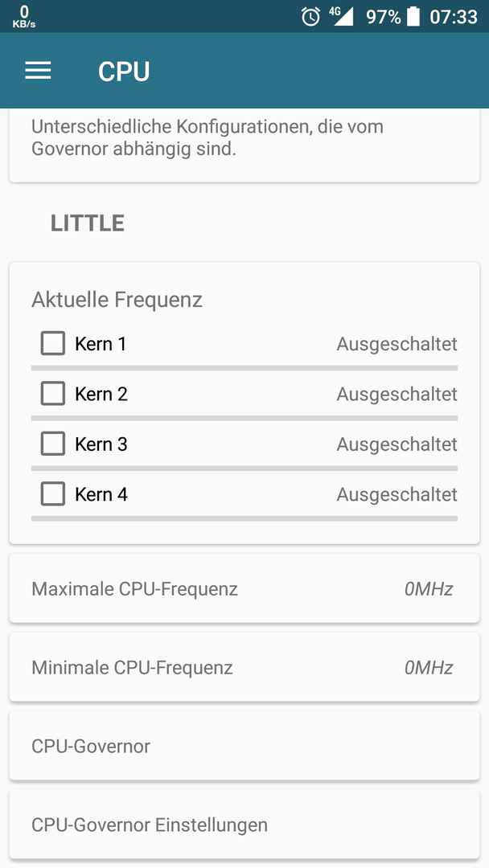Open the CPU-Governor chooser
Viewport: 489px width, 868px height.
pos(244,745)
